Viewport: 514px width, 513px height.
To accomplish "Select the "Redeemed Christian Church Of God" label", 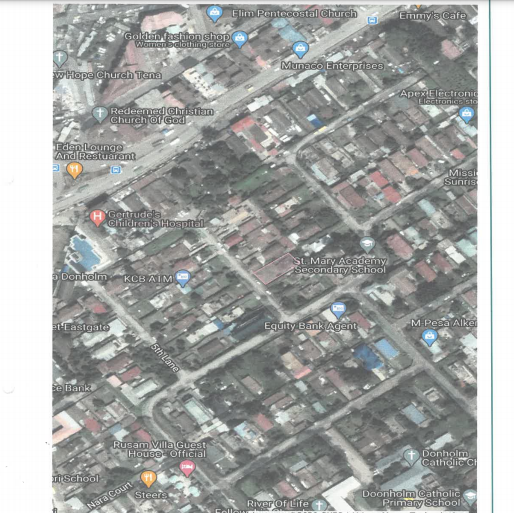I will (162, 115).
